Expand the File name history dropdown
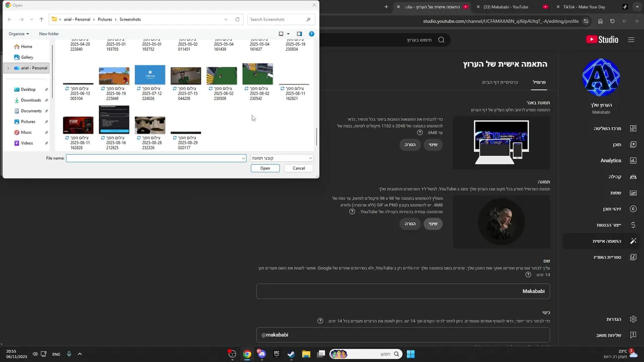Screen dimensions: 644x362 point(244,158)
